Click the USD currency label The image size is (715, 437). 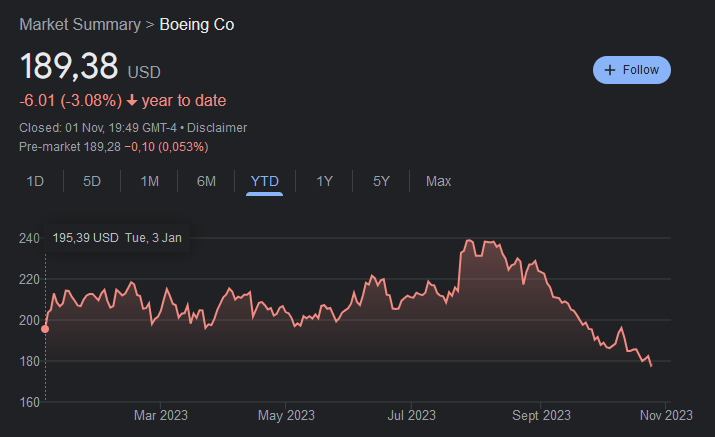144,72
